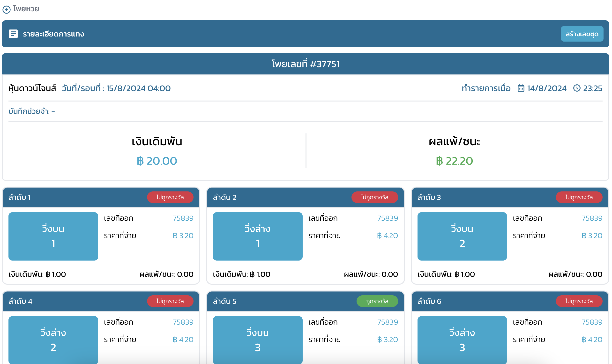Select the วิ่งบน 2 bet tile

[462, 236]
